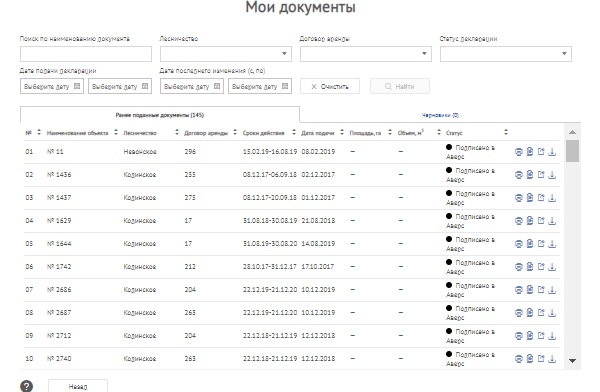Focus the document name search field
This screenshot has height=392, width=600.
86,54
